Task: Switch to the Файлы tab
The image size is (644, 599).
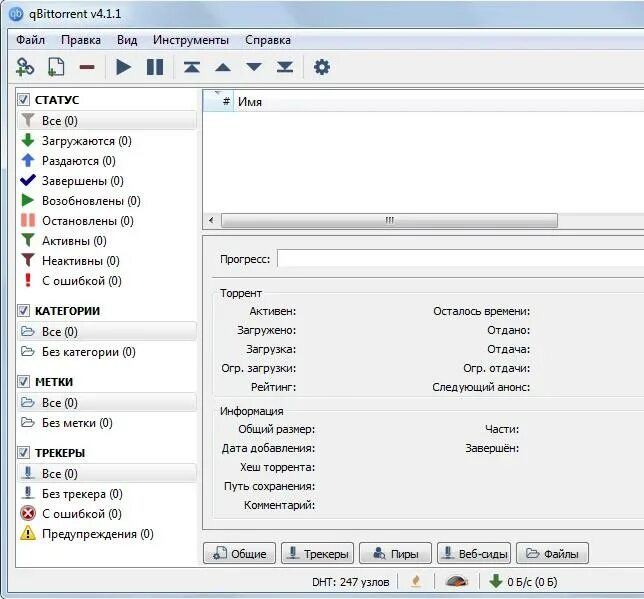Action: (x=552, y=553)
